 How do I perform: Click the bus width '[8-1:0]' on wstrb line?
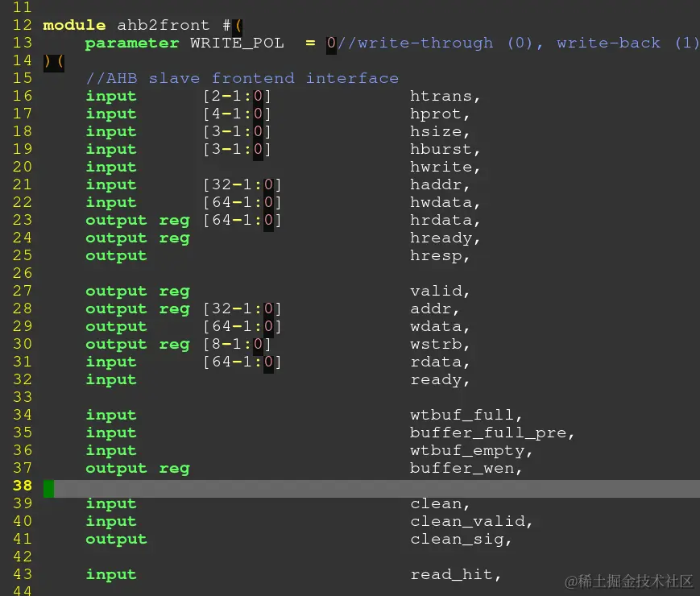237,344
